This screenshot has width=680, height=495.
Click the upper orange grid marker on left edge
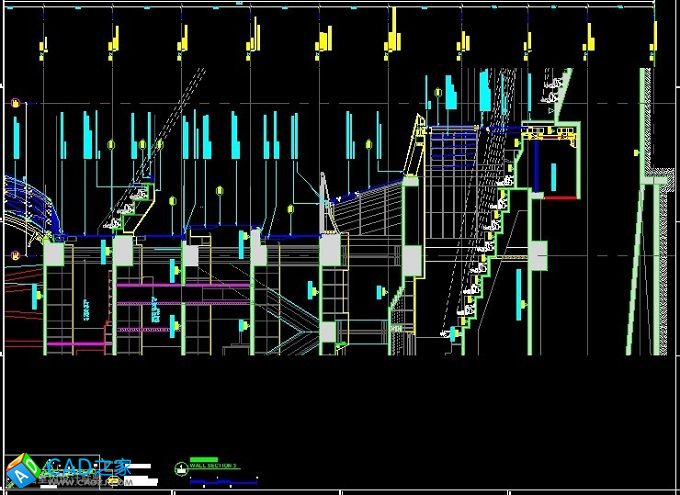(x=16, y=103)
